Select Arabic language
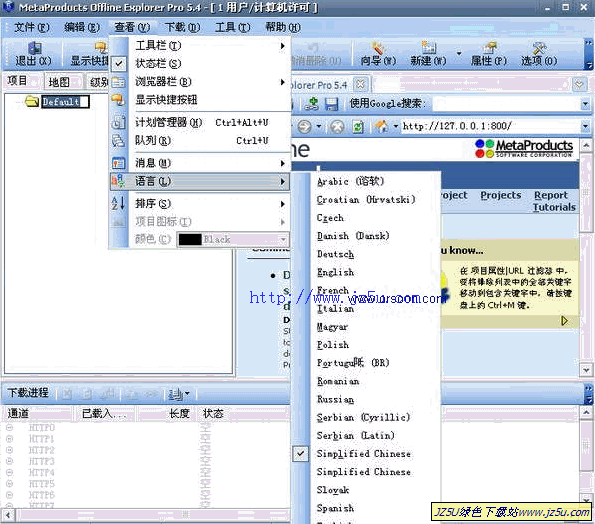This screenshot has height=524, width=595. click(351, 181)
